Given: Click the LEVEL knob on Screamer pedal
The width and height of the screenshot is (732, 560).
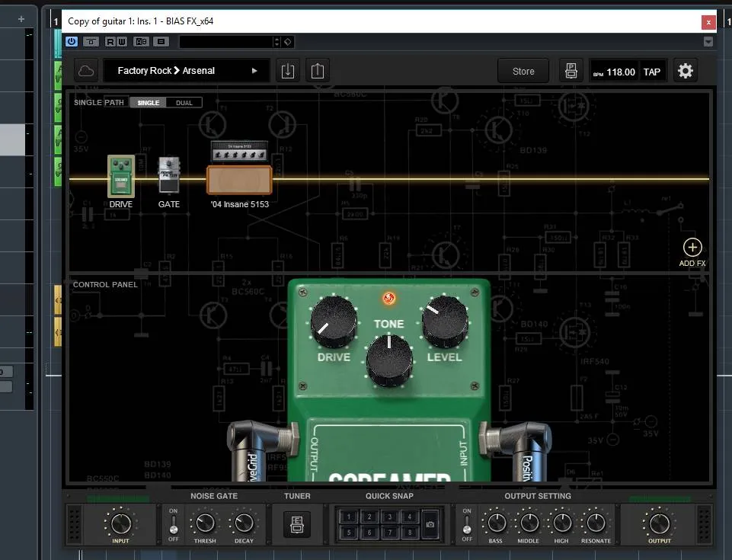Looking at the screenshot, I should 445,322.
